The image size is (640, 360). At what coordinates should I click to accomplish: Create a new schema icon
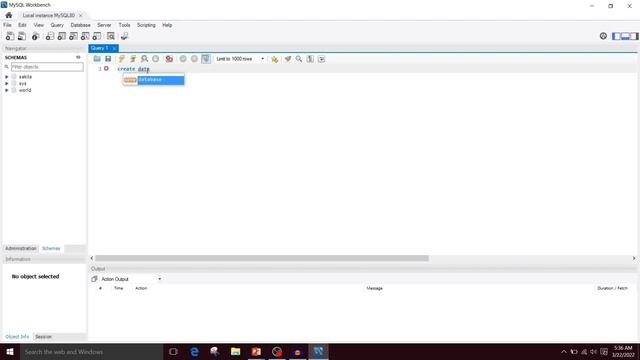point(50,36)
